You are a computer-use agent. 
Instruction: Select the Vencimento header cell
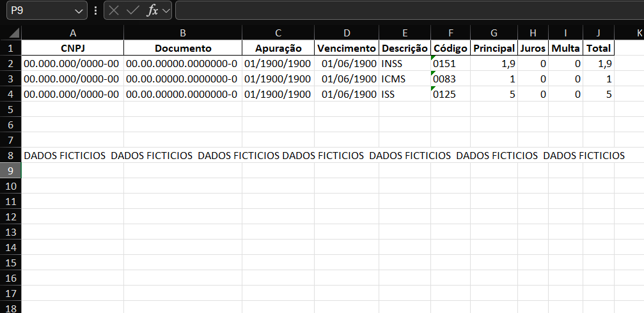click(347, 48)
